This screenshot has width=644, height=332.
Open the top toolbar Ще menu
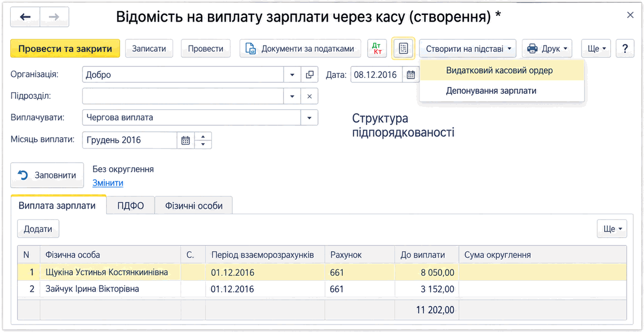596,48
